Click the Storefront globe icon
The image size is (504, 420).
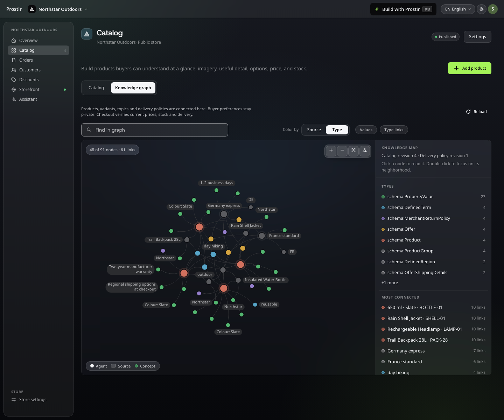pos(14,90)
